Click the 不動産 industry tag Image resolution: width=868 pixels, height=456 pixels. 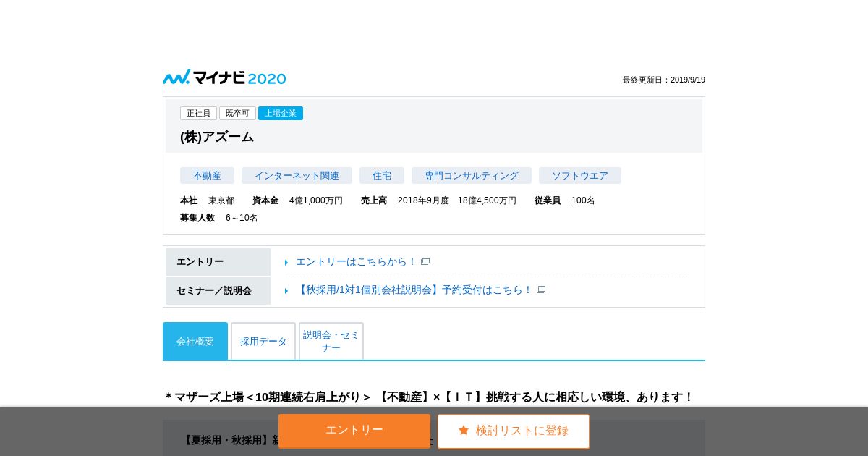pos(207,175)
